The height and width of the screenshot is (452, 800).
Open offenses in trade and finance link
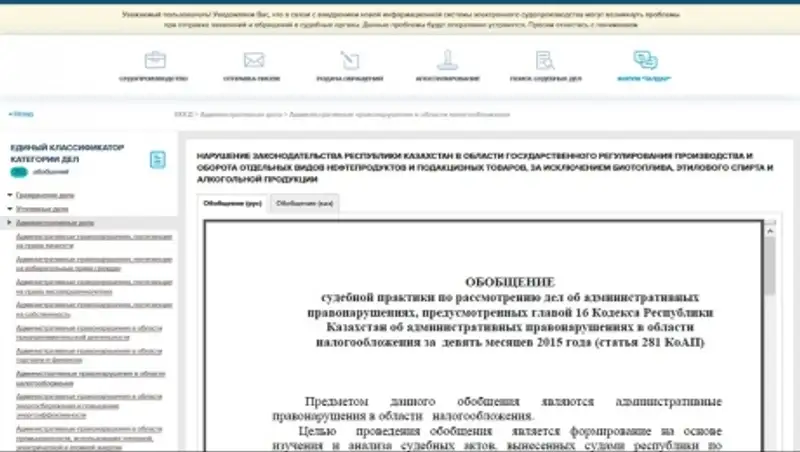(x=89, y=356)
